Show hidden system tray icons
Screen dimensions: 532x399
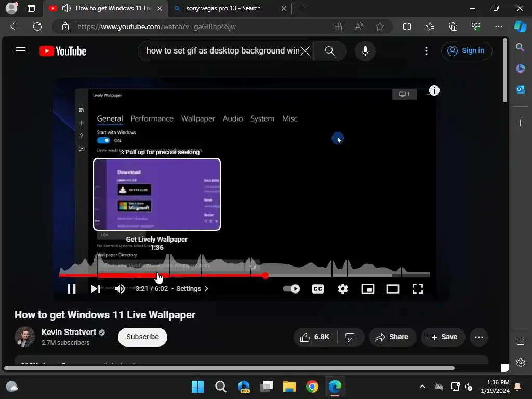point(422,387)
